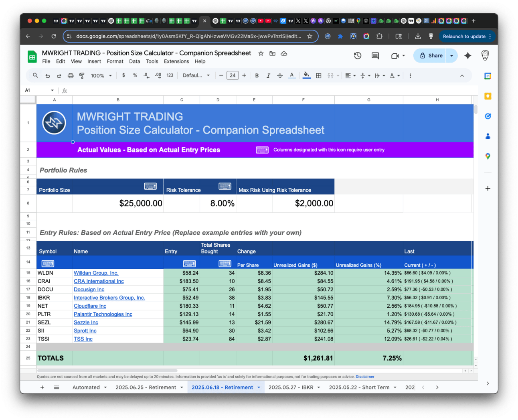Open text wrapping dropdown
This screenshot has width=518, height=420.
point(380,75)
